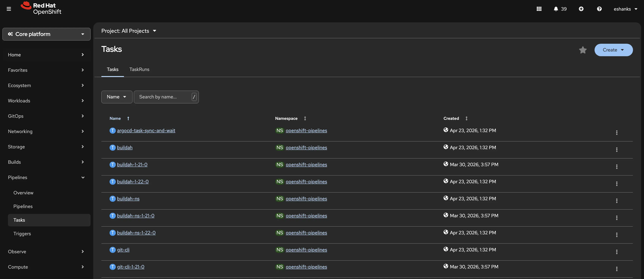Click the quick create plus icon
The width and height of the screenshot is (644, 279).
pyautogui.click(x=581, y=9)
